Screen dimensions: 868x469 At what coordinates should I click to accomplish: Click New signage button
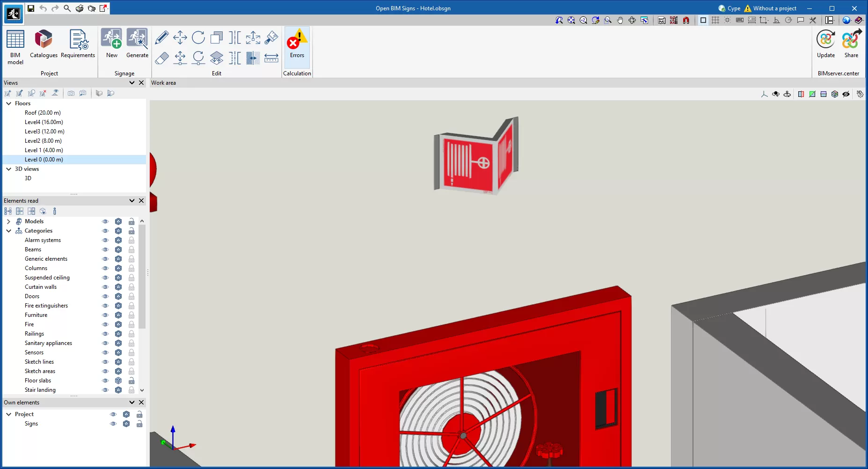[x=112, y=44]
